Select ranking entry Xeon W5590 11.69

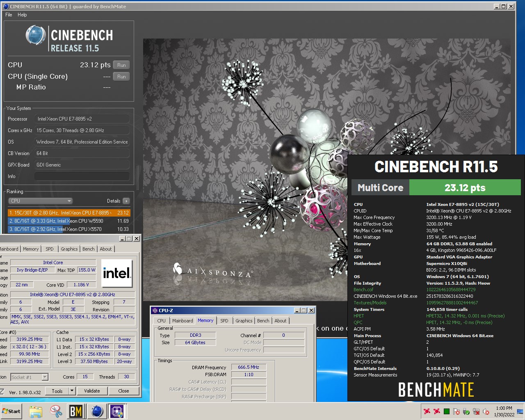[x=69, y=221]
